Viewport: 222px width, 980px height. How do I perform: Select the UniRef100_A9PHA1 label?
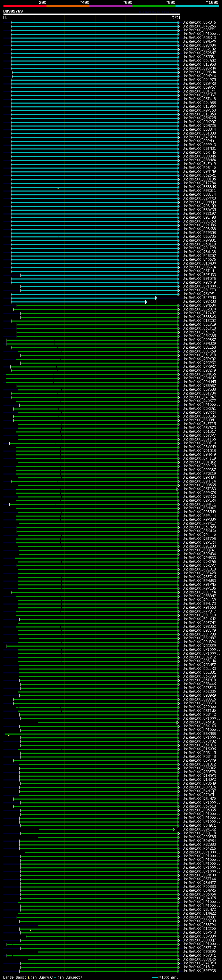coord(199,141)
